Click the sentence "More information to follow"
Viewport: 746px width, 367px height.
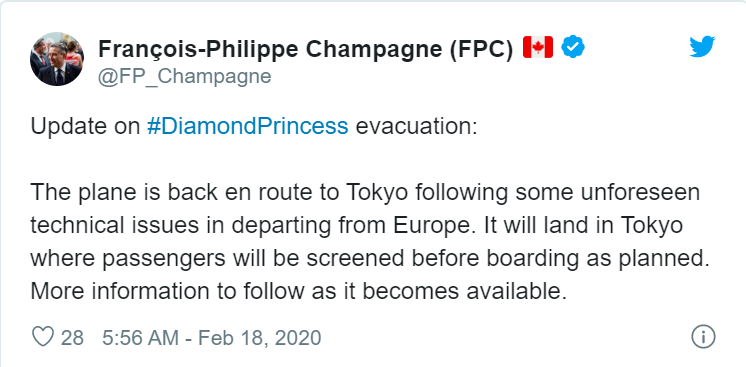tap(299, 292)
